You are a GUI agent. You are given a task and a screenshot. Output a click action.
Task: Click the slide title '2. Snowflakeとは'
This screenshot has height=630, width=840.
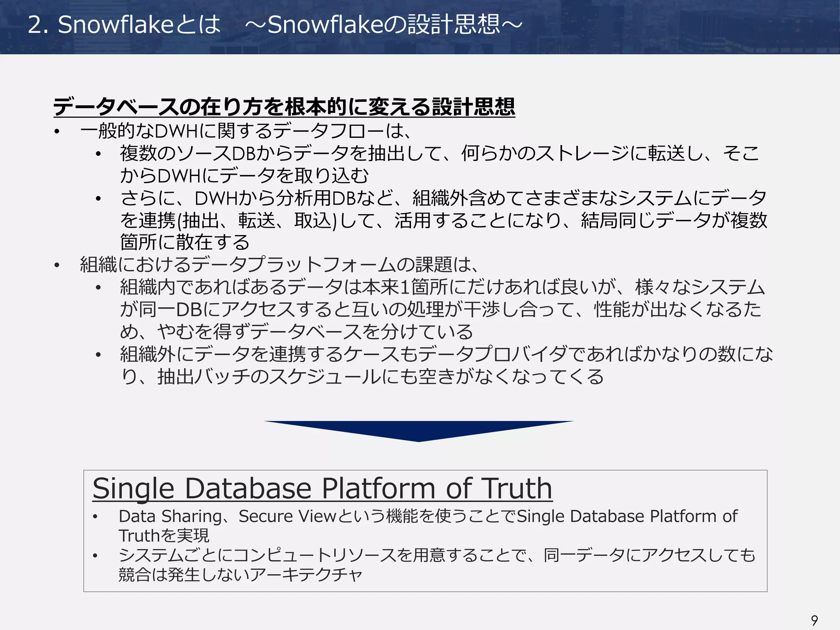(124, 25)
